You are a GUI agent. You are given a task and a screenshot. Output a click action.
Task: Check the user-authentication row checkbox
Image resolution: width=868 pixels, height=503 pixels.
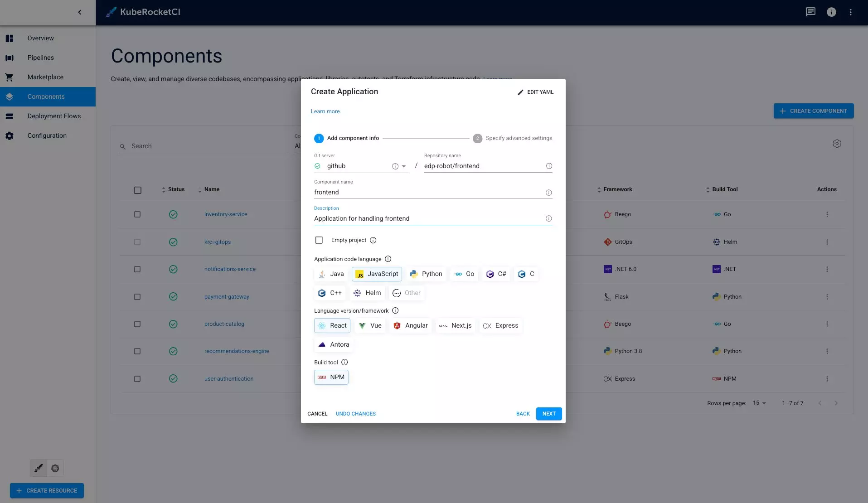tap(137, 379)
